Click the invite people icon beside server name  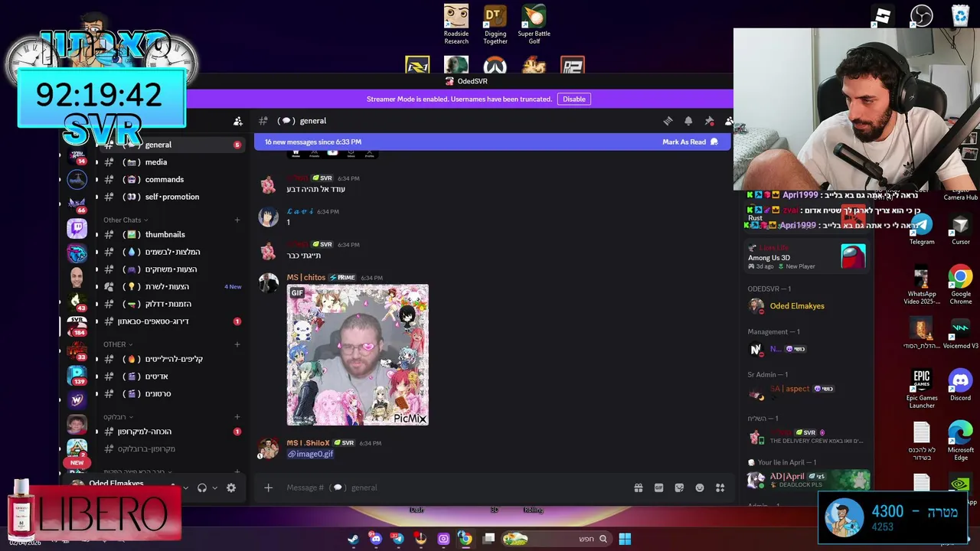click(238, 121)
